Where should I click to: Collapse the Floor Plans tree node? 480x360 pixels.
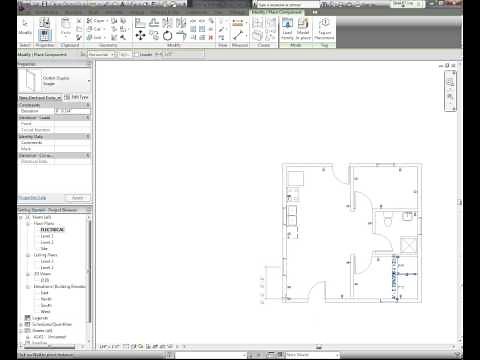[28, 224]
